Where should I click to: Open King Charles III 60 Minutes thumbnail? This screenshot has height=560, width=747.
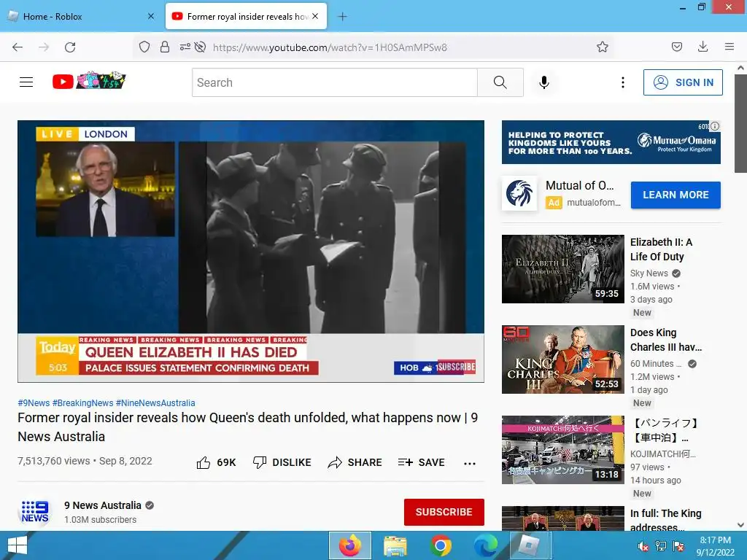coord(562,359)
